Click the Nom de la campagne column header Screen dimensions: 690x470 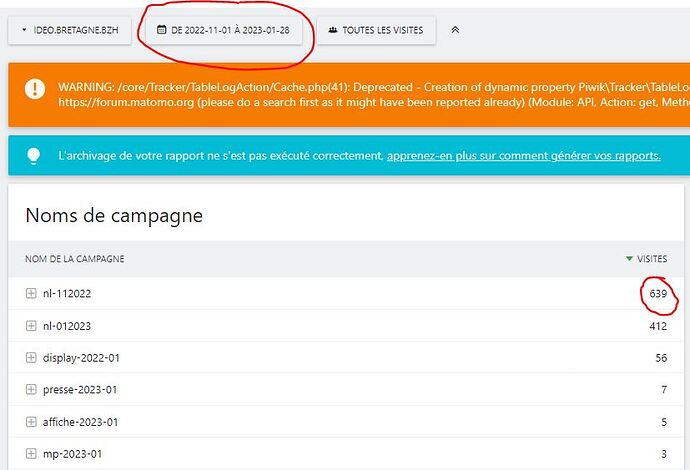74,259
